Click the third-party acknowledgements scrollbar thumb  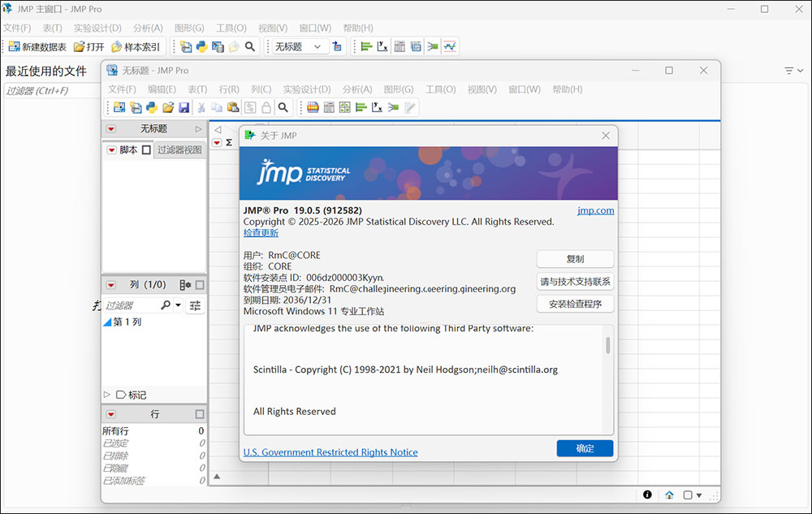coord(608,345)
